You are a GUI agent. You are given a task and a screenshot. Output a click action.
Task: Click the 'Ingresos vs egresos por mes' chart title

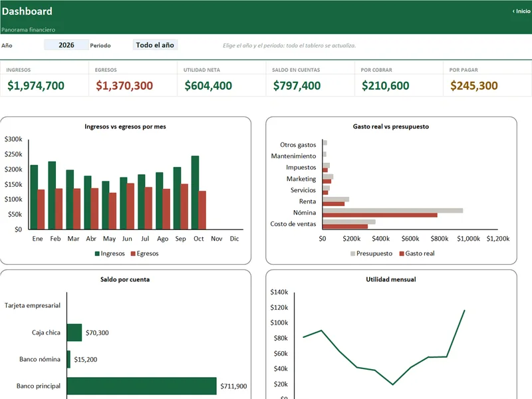125,126
